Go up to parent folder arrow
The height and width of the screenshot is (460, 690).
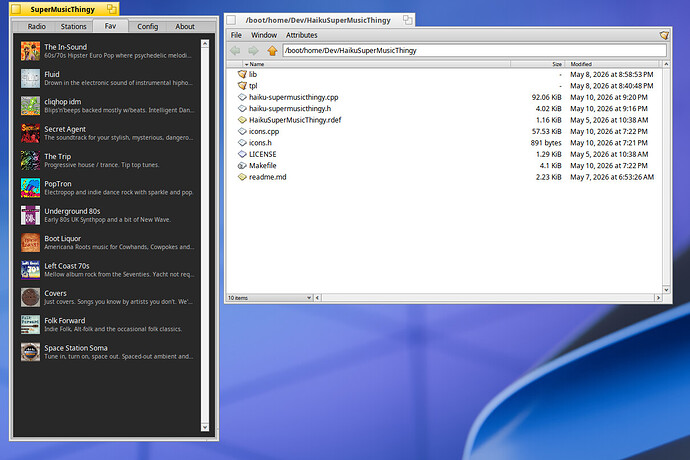pos(272,51)
